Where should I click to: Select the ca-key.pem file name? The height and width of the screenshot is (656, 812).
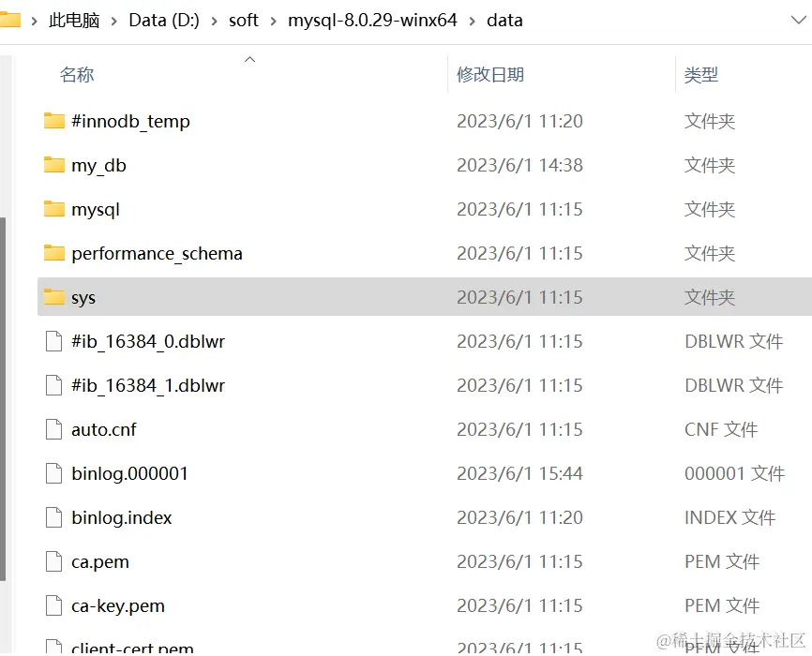[118, 605]
